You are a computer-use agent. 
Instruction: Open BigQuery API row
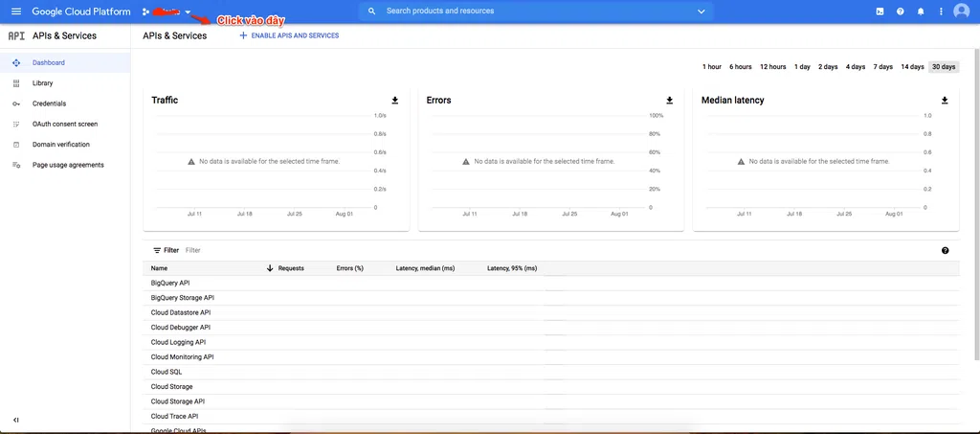click(550, 284)
